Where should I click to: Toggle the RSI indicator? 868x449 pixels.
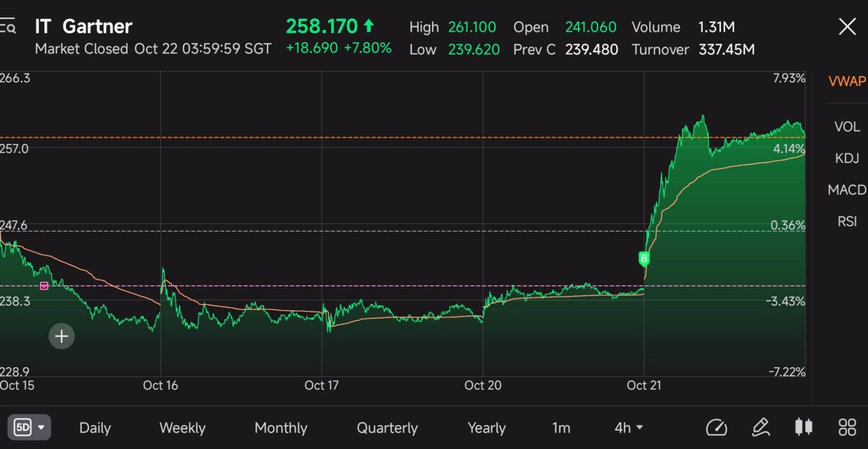click(847, 222)
